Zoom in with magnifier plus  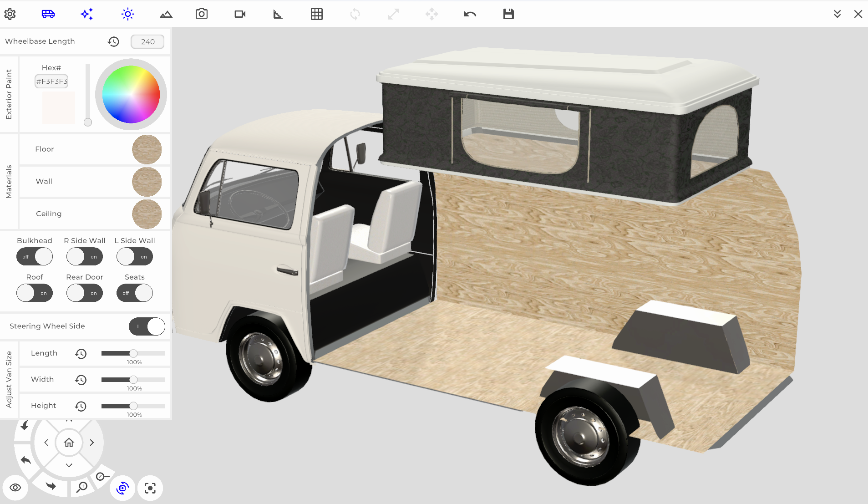click(82, 487)
